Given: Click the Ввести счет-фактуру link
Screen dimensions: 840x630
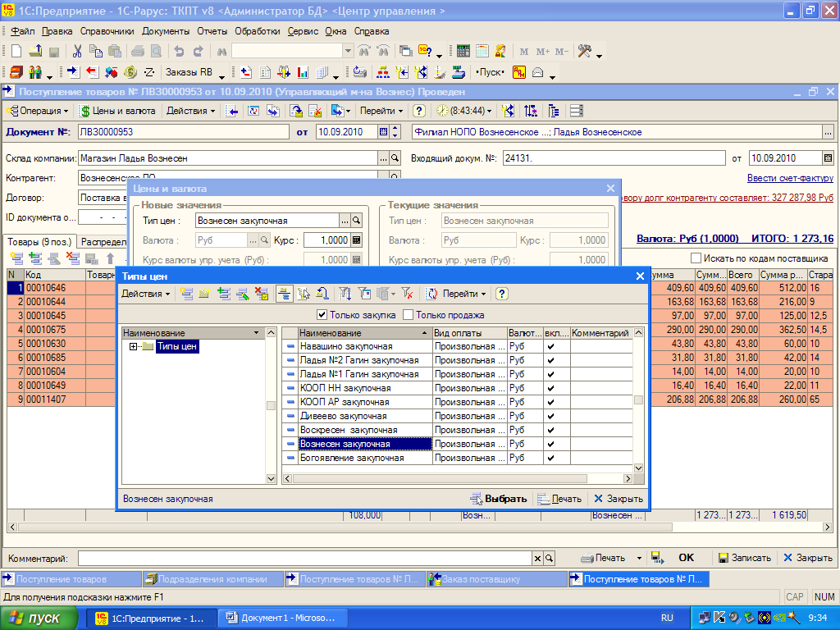Looking at the screenshot, I should pos(790,178).
